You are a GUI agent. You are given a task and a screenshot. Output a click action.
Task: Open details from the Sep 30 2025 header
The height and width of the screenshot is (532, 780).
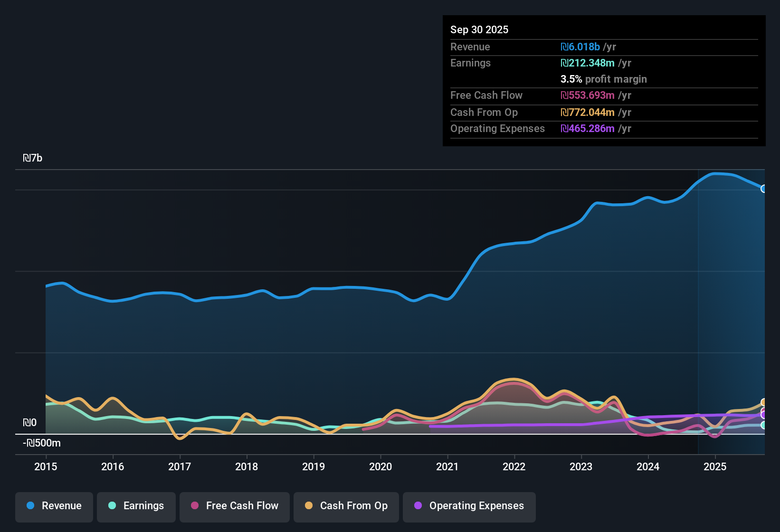(479, 29)
